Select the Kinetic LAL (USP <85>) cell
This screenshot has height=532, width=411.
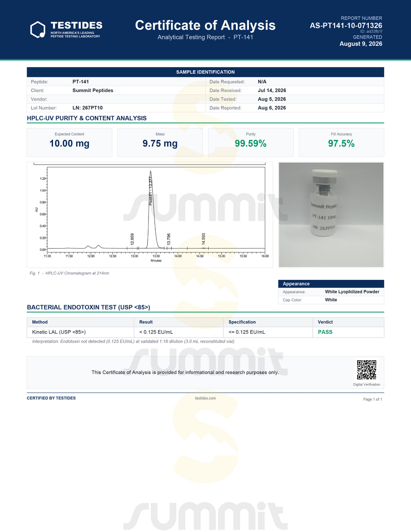coord(80,332)
